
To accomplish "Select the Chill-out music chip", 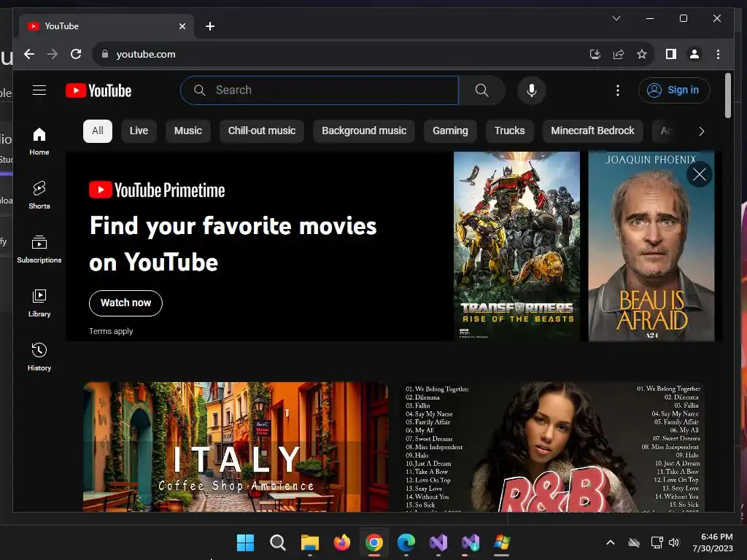I will click(262, 131).
